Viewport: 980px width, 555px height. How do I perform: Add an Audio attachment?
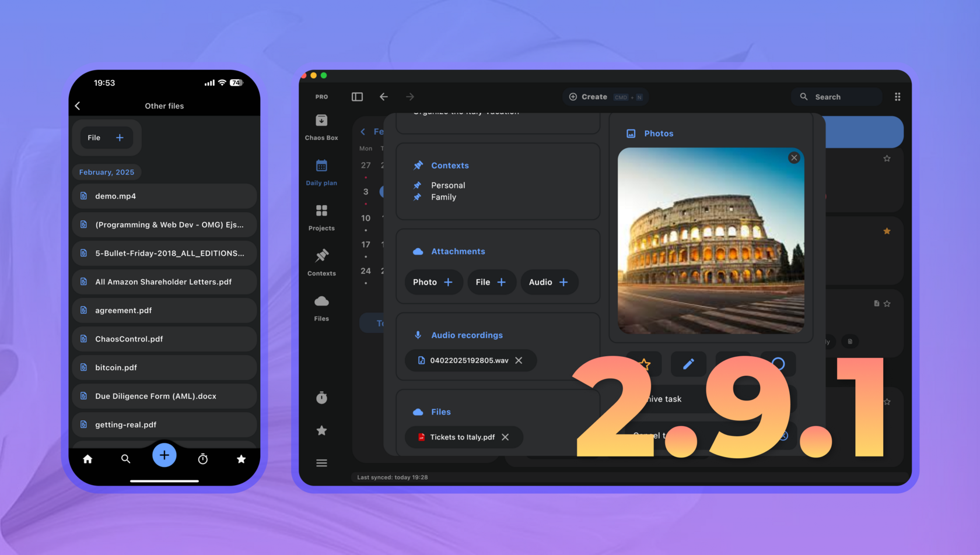pyautogui.click(x=549, y=282)
